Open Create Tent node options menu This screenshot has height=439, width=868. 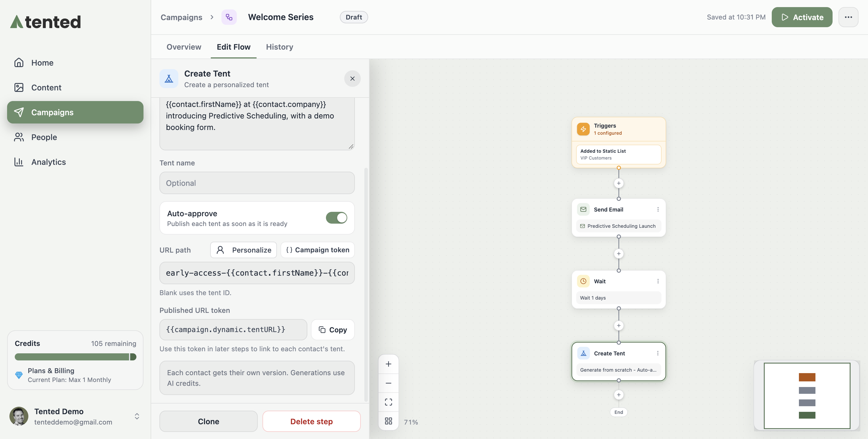(657, 353)
